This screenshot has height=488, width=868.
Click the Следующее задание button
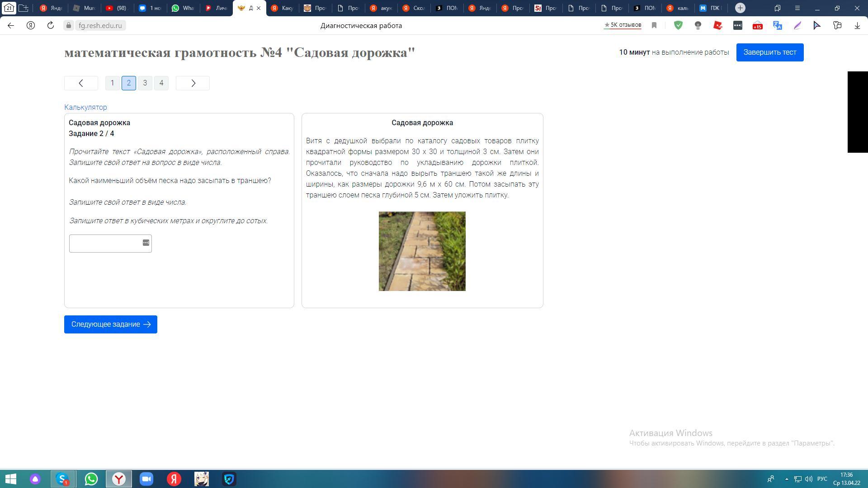point(111,324)
